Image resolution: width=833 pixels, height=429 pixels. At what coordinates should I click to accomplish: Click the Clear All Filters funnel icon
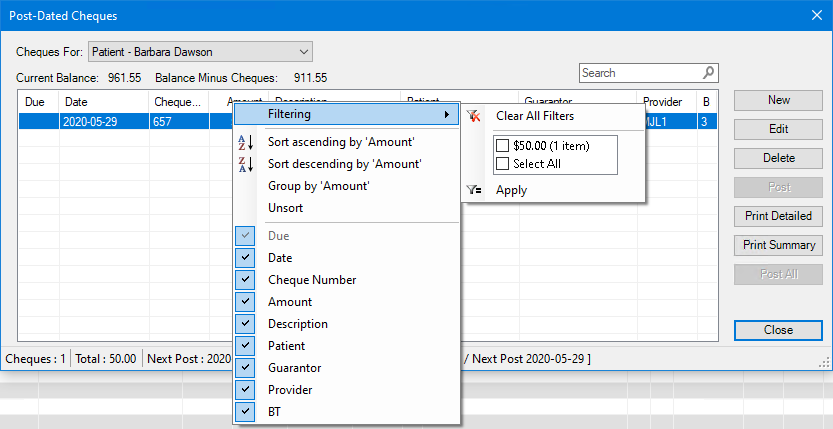473,116
